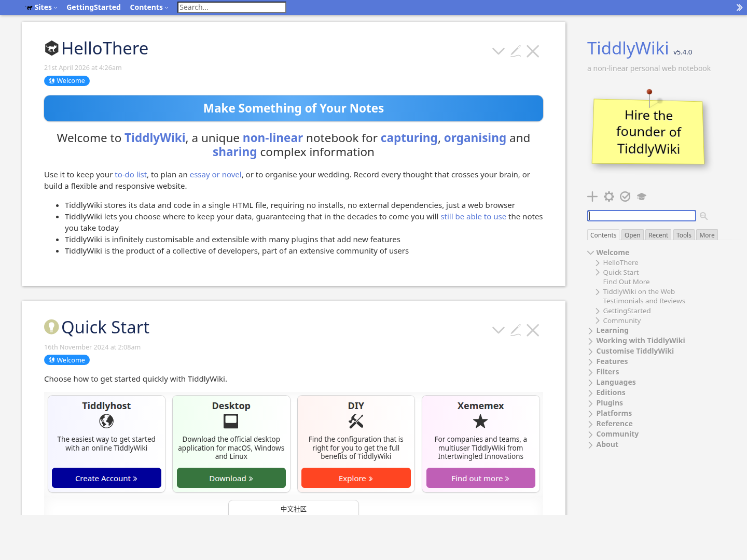Click the Make Something of Your Notes banner
Viewport: 747px width, 560px height.
[294, 108]
